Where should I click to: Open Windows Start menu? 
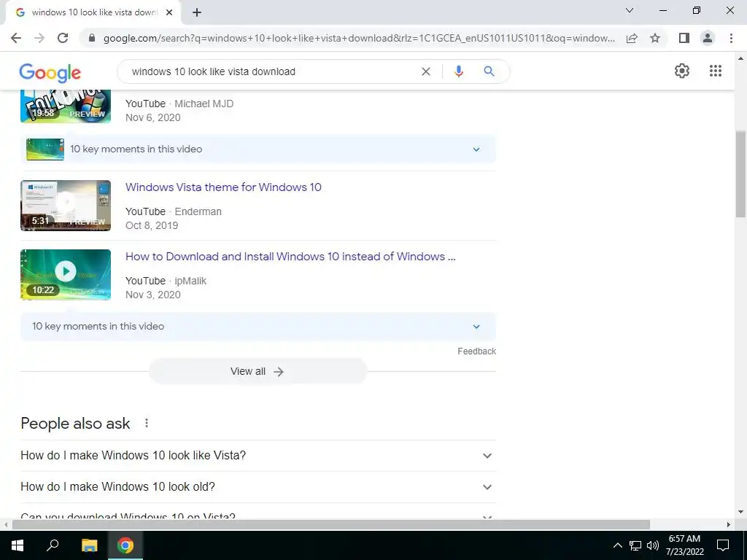18,545
